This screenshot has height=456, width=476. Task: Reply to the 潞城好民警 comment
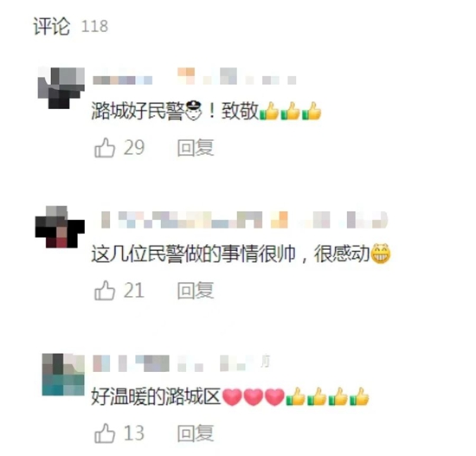[196, 148]
